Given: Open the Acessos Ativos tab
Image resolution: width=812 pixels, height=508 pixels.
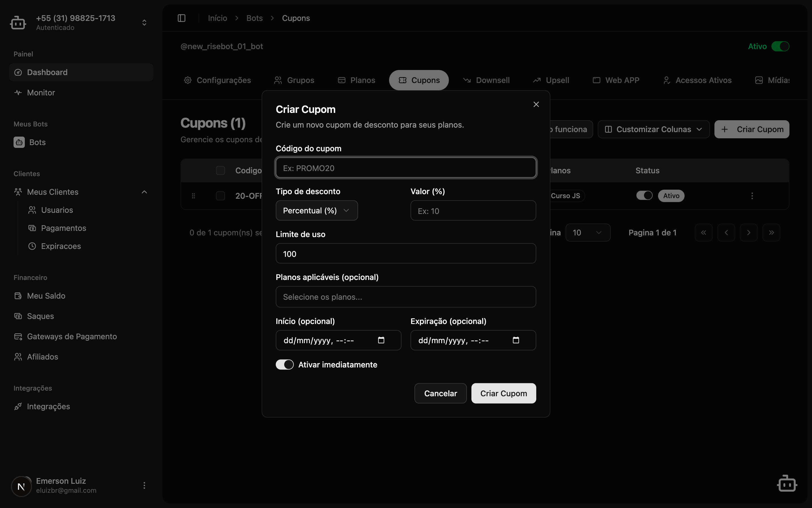Looking at the screenshot, I should pyautogui.click(x=697, y=80).
